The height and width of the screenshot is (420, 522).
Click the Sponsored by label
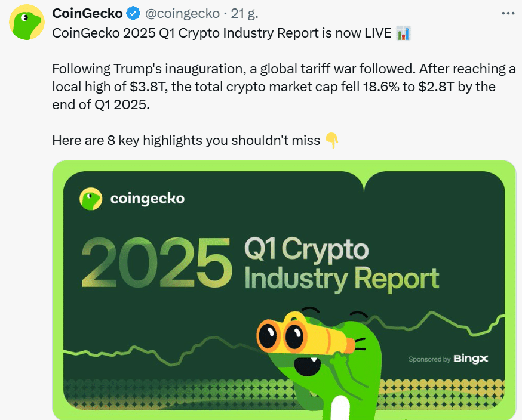[x=429, y=359]
